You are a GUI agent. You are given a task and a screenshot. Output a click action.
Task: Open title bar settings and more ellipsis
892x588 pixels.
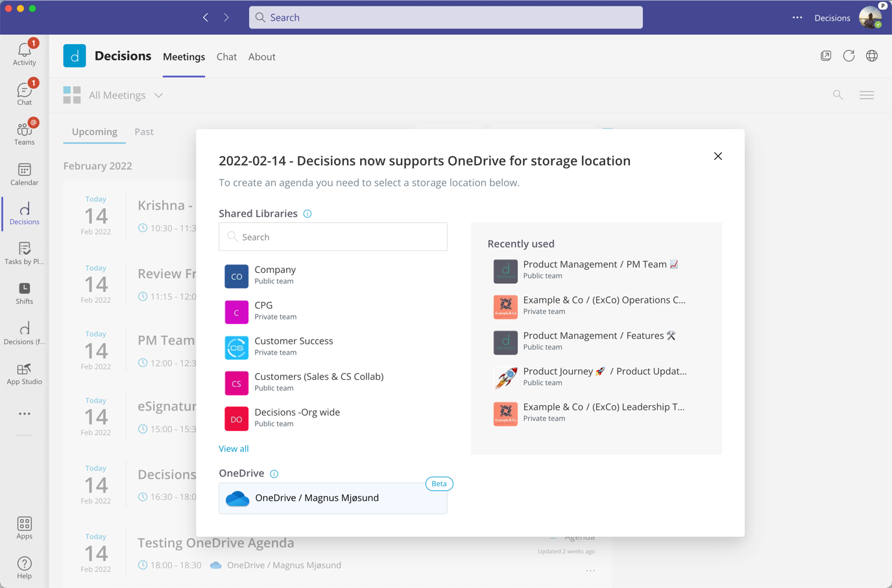(x=797, y=18)
